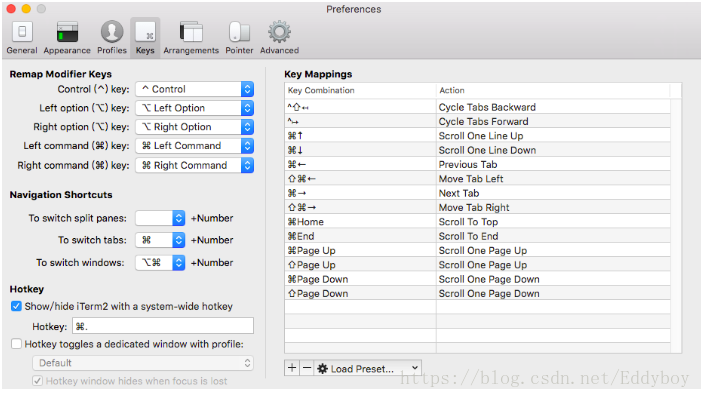Select the Move Tab Right mapping
This screenshot has height=398, width=701.
(477, 207)
